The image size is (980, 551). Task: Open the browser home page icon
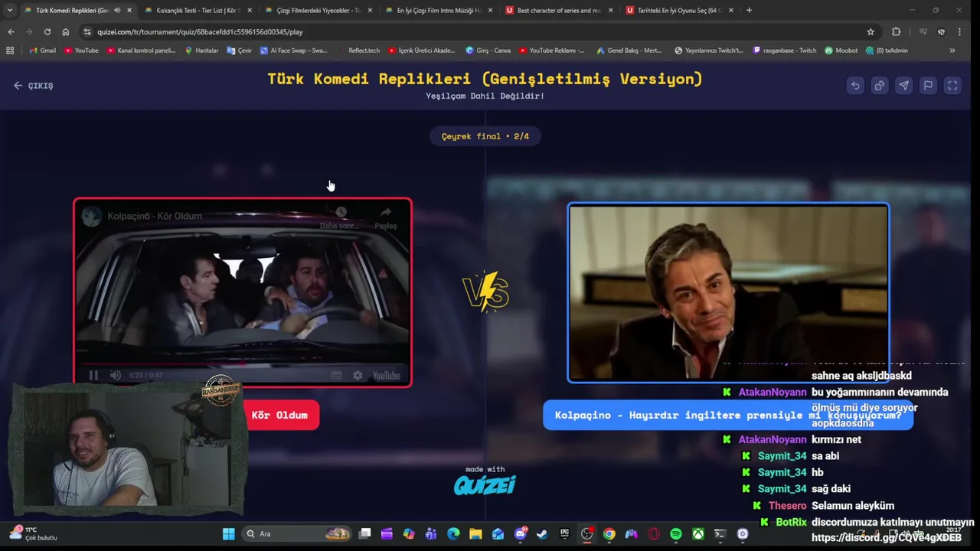click(x=66, y=31)
